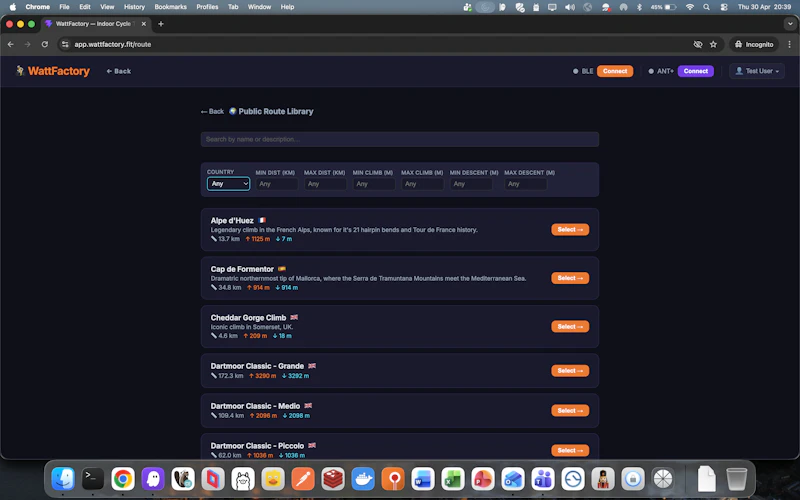The height and width of the screenshot is (500, 800).
Task: Click the WattFactory logo
Action: [53, 71]
